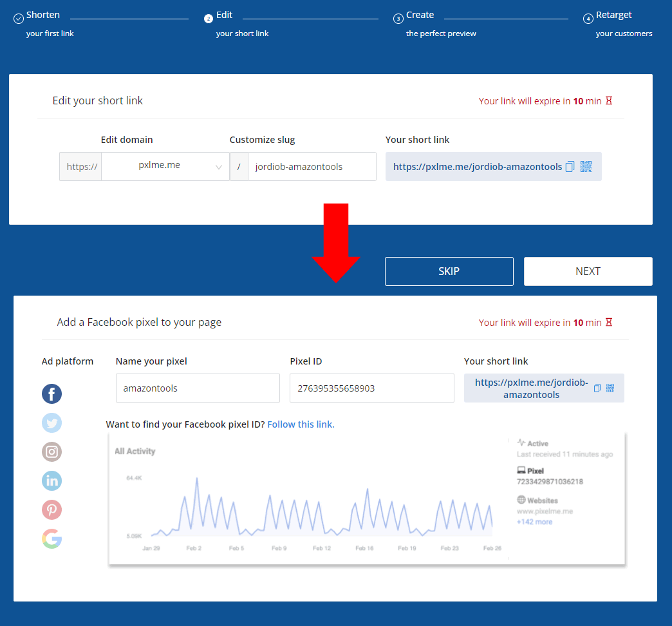Image resolution: width=672 pixels, height=626 pixels.
Task: Click www.pixelme.me in pixel example
Action: tap(545, 511)
